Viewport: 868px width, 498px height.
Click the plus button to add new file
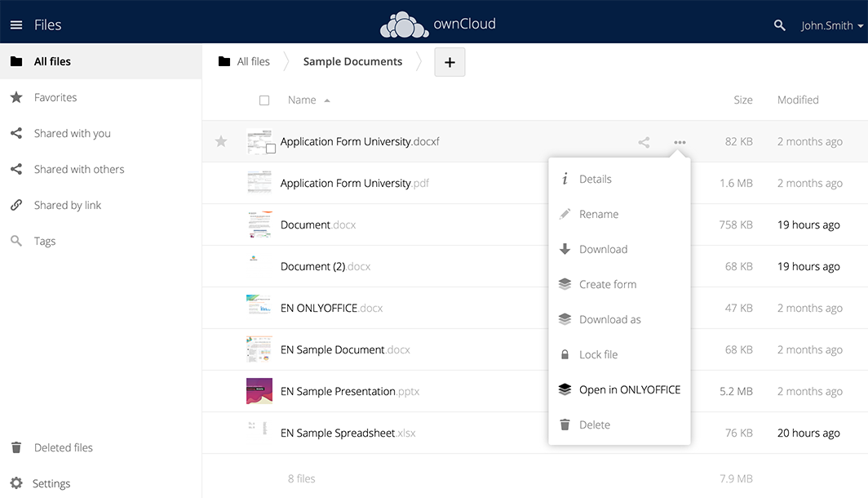[x=449, y=62]
